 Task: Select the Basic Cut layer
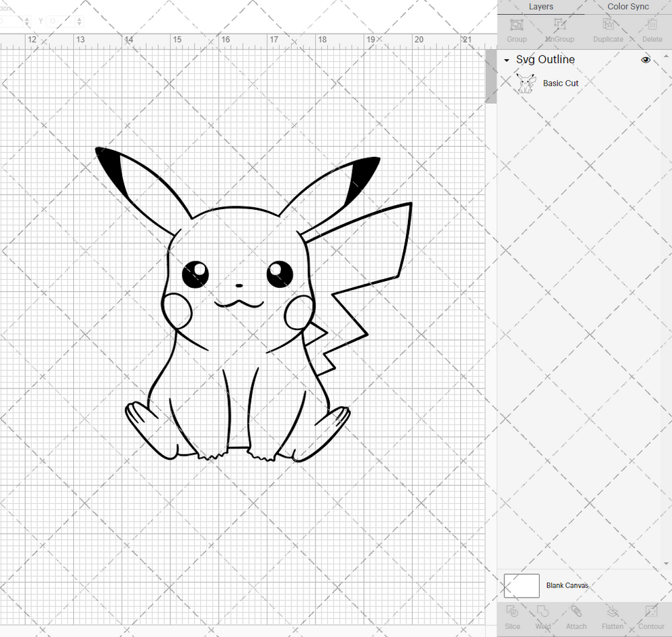(561, 83)
